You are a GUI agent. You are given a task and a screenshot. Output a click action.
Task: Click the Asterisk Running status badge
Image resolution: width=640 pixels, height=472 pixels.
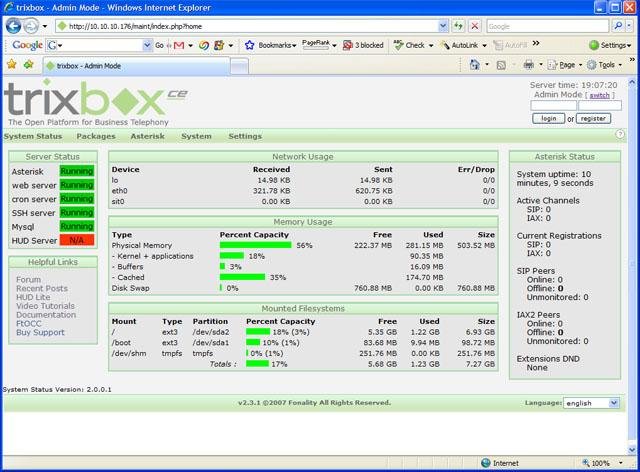click(x=77, y=171)
